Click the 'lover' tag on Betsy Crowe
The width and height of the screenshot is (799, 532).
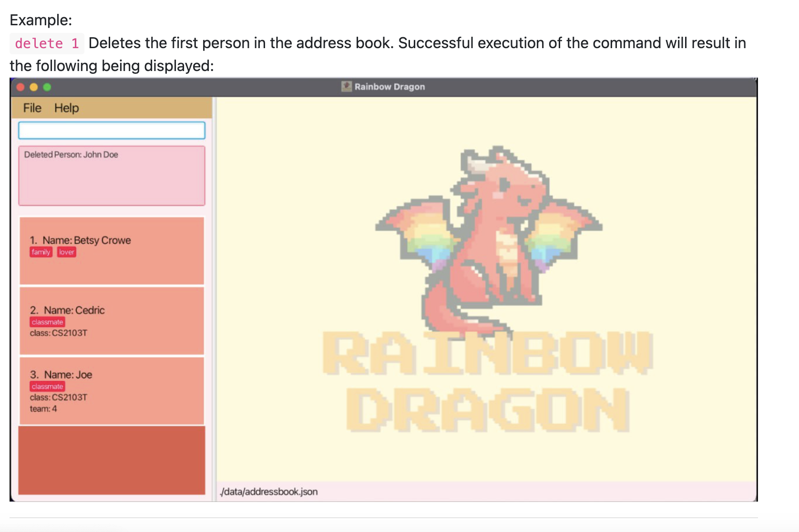[x=67, y=252]
